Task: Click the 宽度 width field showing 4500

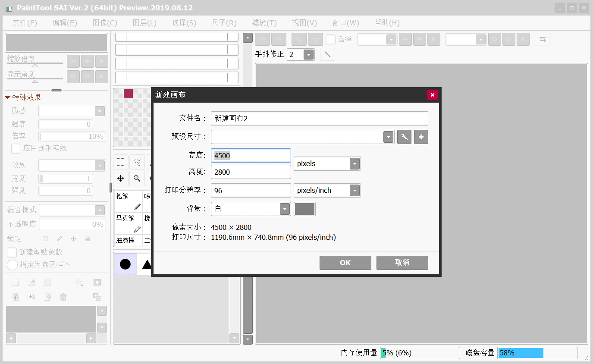Action: [x=251, y=156]
